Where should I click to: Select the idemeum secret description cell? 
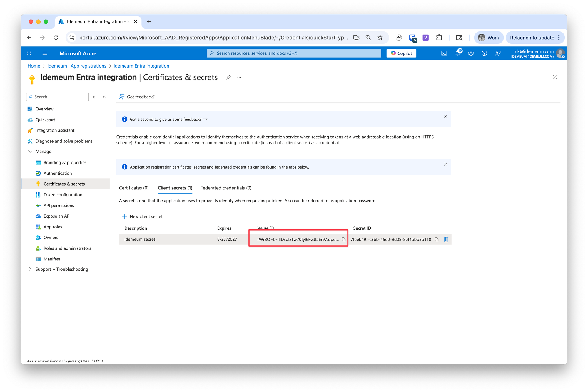coord(140,239)
